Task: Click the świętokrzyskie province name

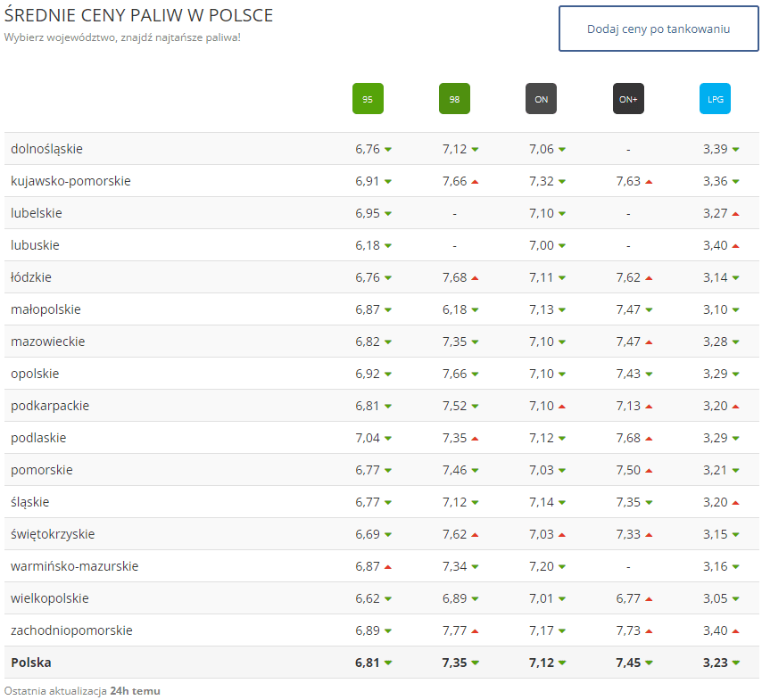Action: coord(53,534)
